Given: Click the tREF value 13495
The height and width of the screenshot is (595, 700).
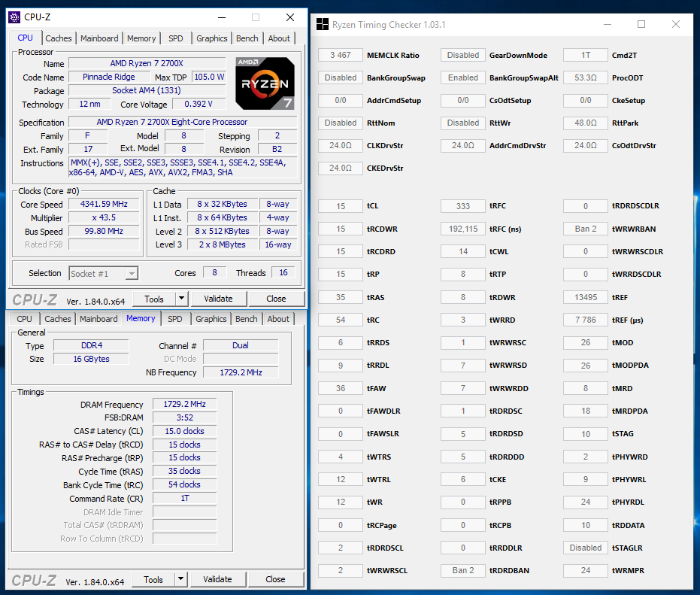Looking at the screenshot, I should [585, 298].
